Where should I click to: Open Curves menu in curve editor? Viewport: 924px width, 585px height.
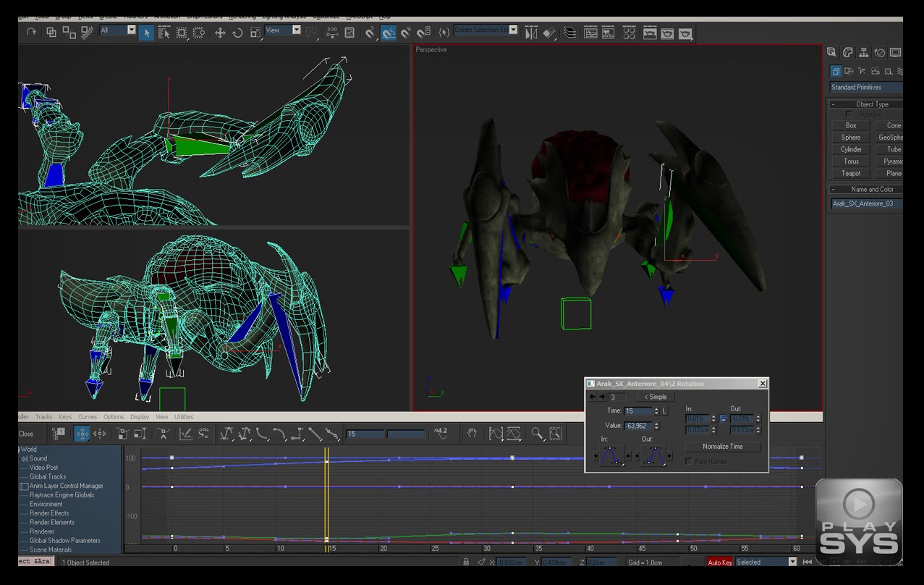click(88, 417)
